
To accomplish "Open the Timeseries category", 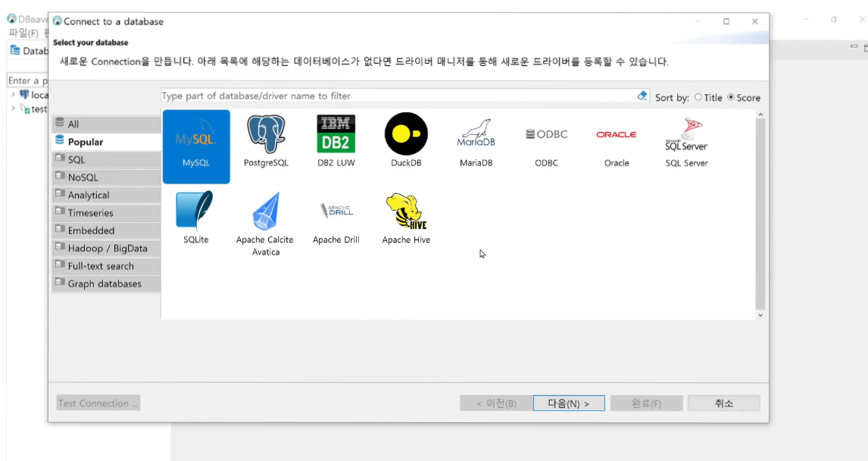I will [106, 213].
